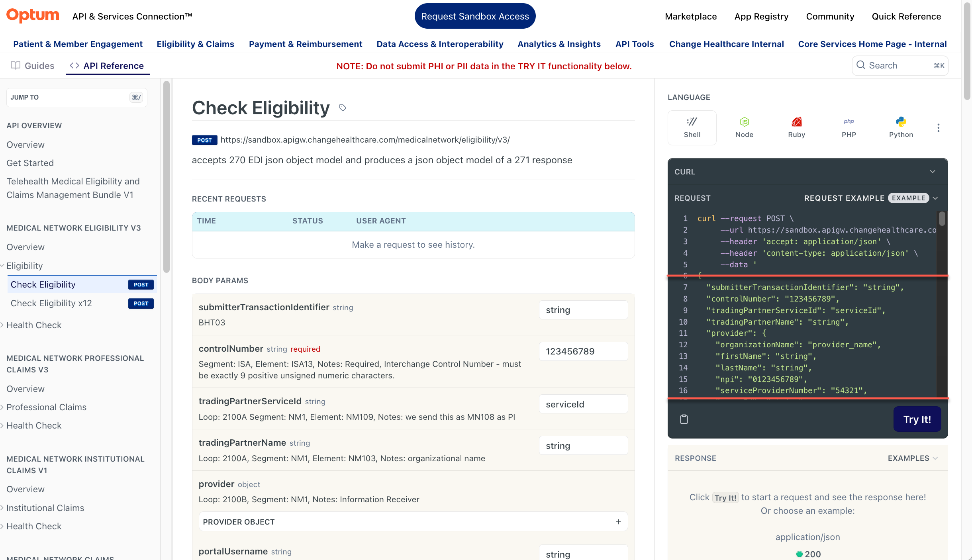
Task: Open Check Eligibility x12 endpoint
Action: tap(82, 303)
